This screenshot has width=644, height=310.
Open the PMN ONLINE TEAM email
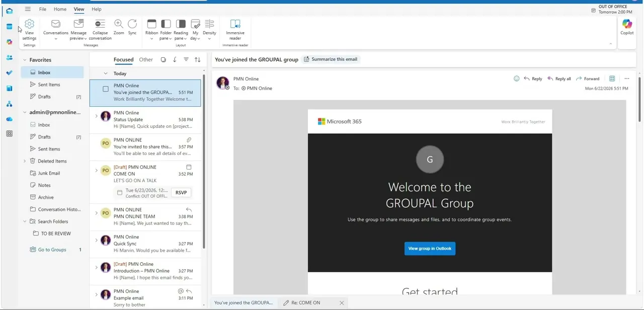[x=145, y=216]
